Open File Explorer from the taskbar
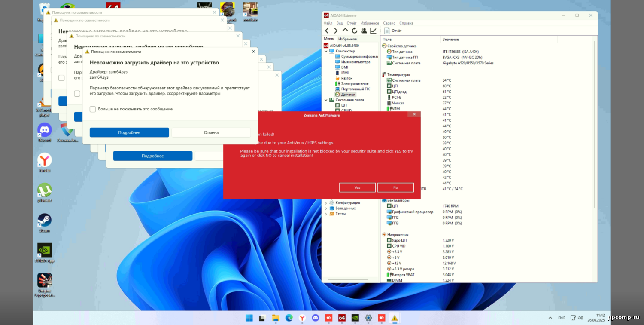 pos(276,318)
